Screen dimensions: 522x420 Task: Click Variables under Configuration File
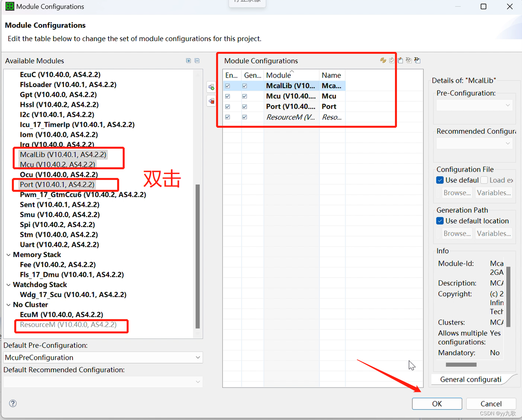(494, 193)
